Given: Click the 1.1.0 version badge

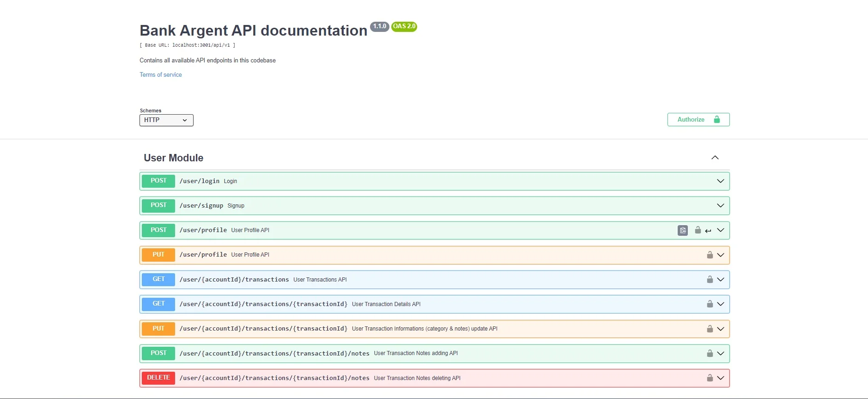Looking at the screenshot, I should coord(380,26).
